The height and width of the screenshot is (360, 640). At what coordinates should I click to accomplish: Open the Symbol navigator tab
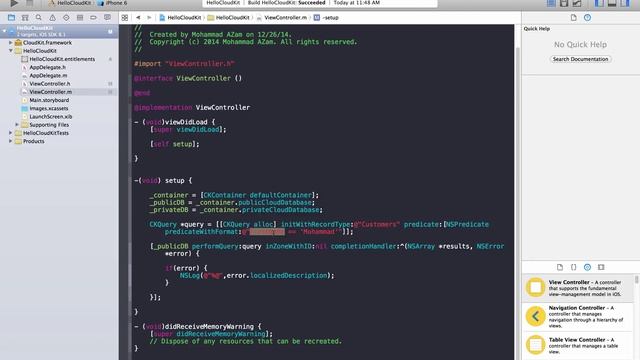25,18
